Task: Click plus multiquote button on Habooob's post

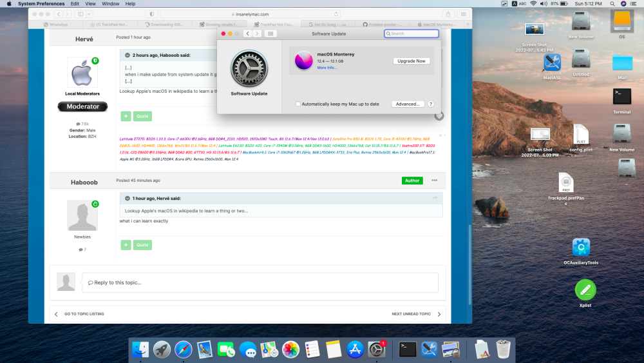Action: [x=126, y=244]
